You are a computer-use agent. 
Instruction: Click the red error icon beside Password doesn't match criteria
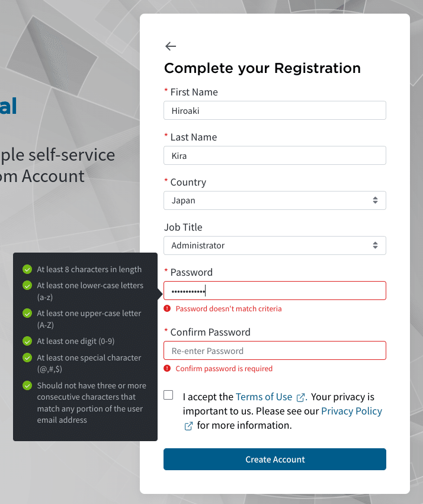point(167,308)
